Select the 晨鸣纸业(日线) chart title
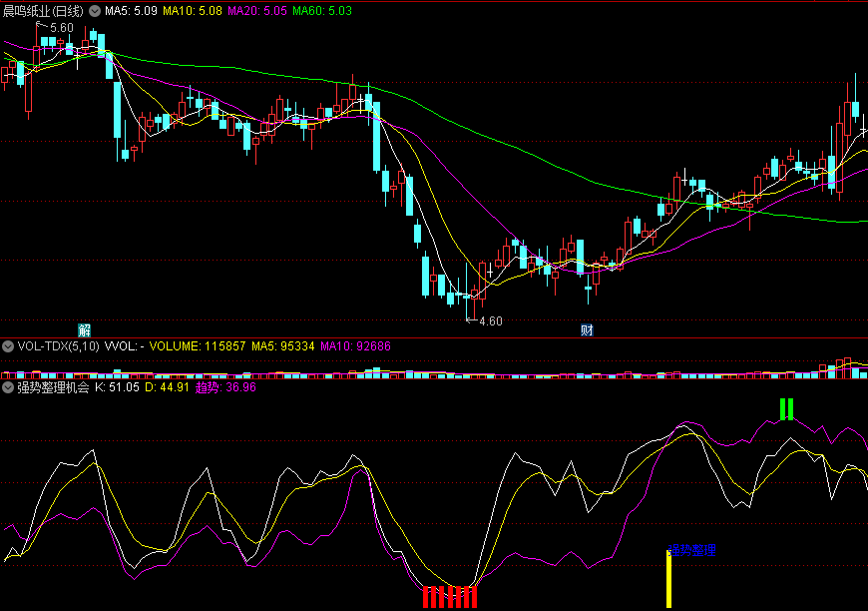The height and width of the screenshot is (611, 868). 43,11
